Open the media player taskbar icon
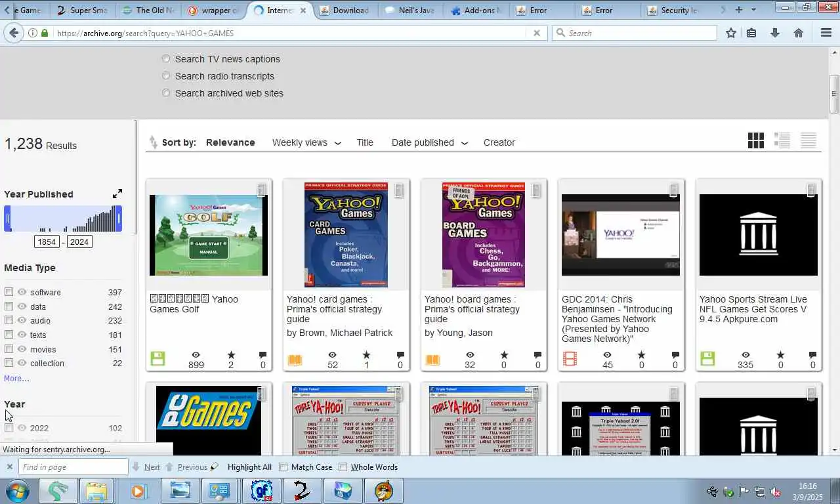The width and height of the screenshot is (840, 504). tap(138, 491)
